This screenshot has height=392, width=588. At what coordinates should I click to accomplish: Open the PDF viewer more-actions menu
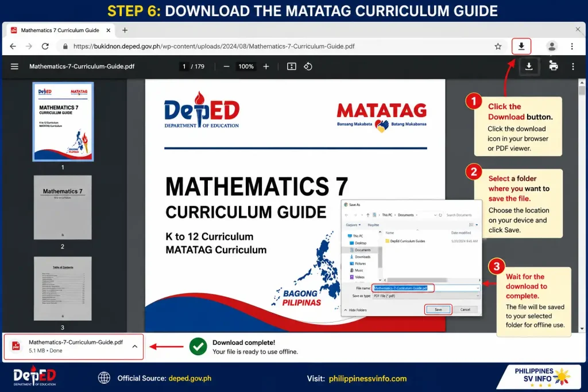point(573,67)
